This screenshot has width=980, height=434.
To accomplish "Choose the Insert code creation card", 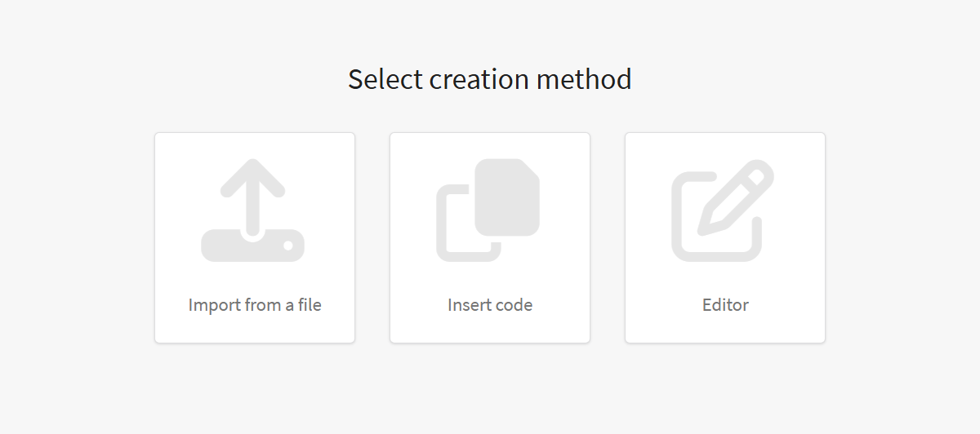I will 490,238.
